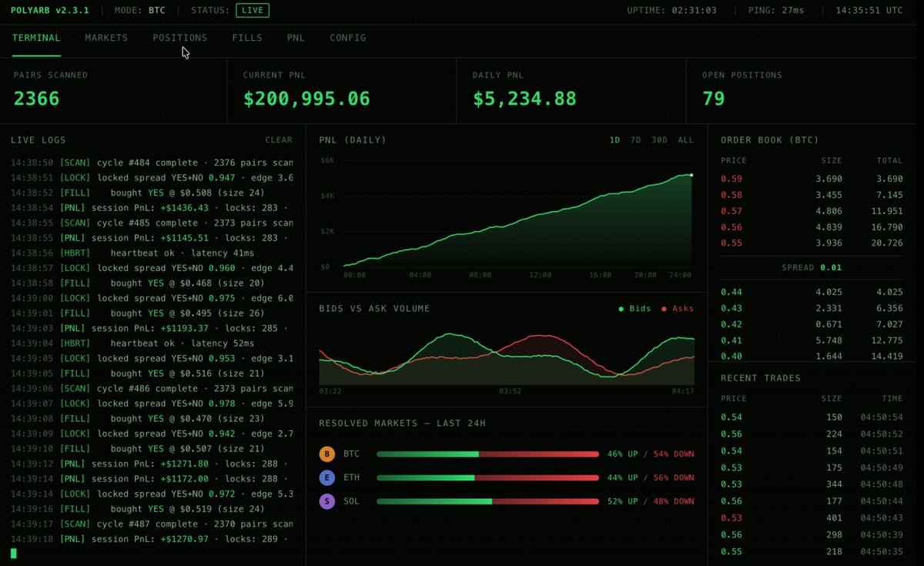This screenshot has height=566, width=924.
Task: Switch to the Fills tab
Action: point(247,38)
